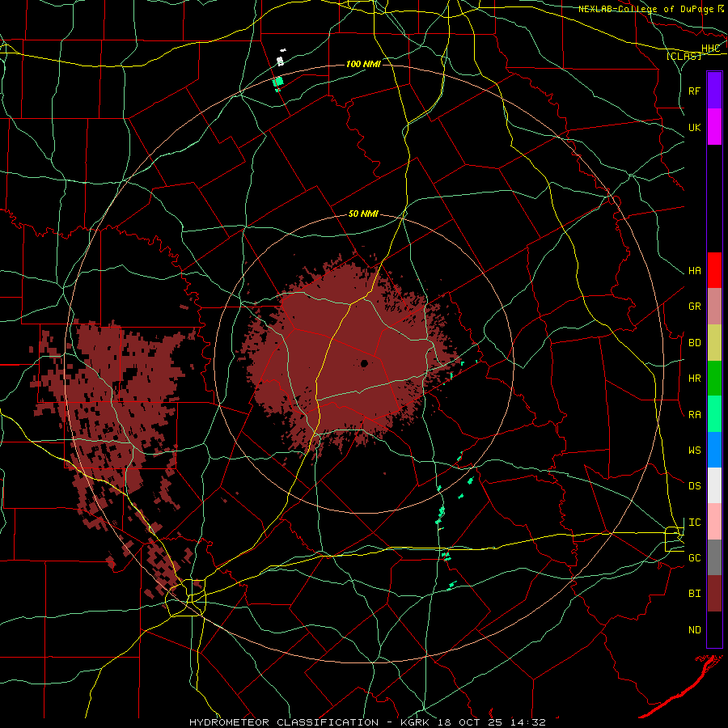Screen dimensions: 728x728
Task: Click the ND legend label
Action: [x=695, y=630]
